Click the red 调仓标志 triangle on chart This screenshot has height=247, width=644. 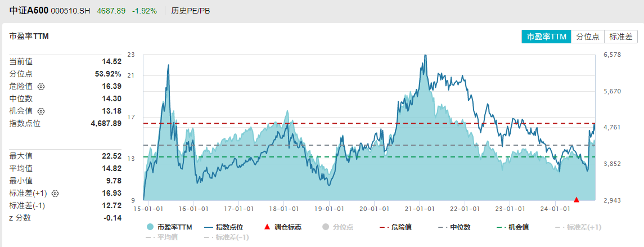(576, 200)
